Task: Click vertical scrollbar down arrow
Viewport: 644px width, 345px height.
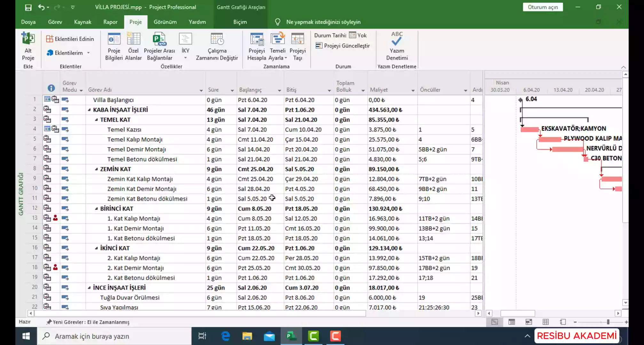Action: click(625, 303)
